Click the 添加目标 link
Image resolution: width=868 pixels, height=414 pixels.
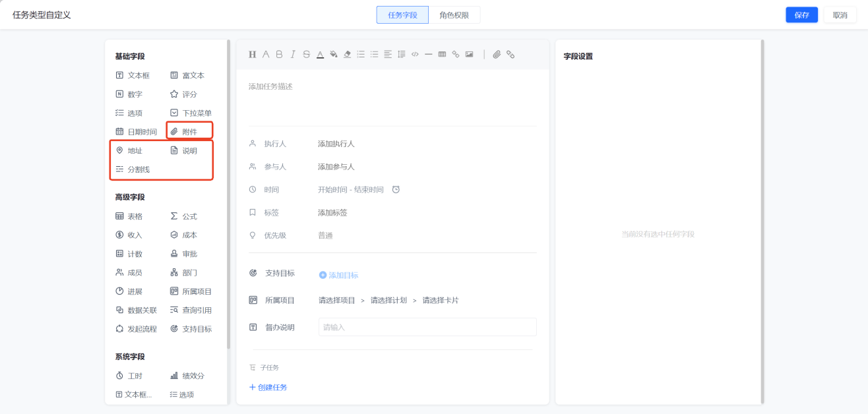pos(339,276)
